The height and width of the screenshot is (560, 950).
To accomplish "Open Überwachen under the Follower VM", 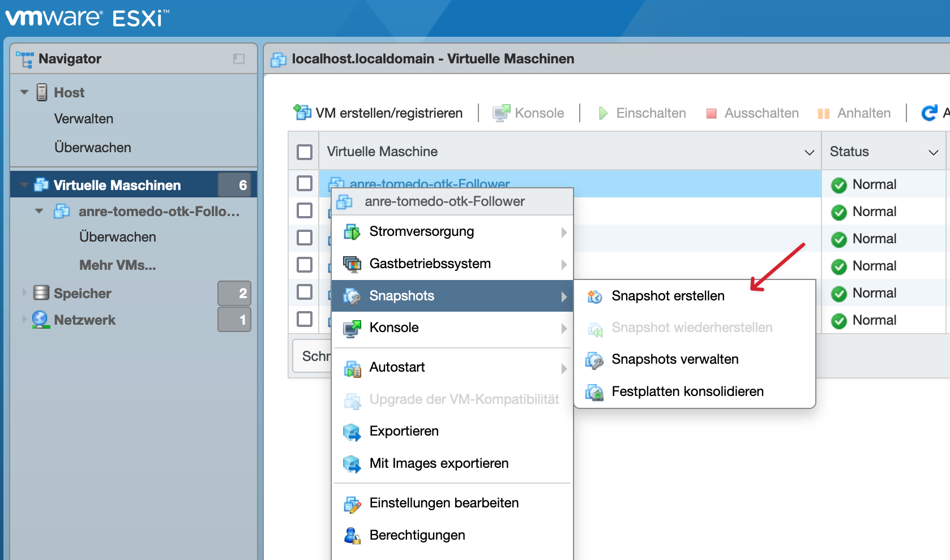I will tap(118, 237).
